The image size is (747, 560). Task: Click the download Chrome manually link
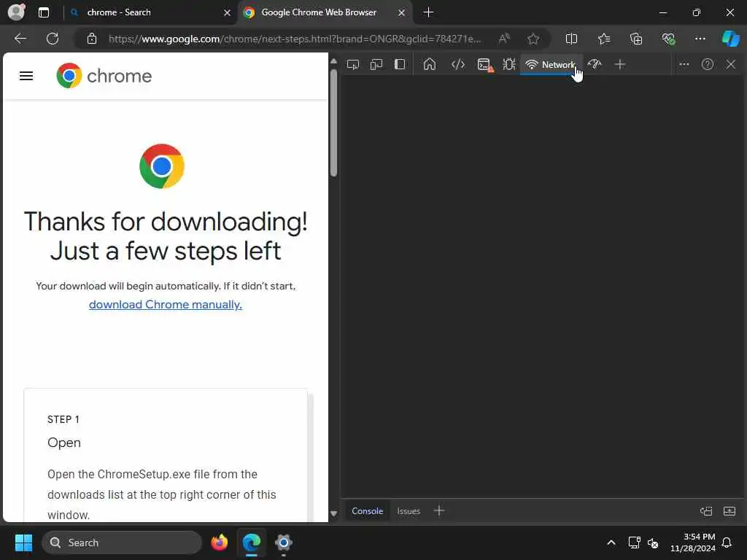[166, 304]
